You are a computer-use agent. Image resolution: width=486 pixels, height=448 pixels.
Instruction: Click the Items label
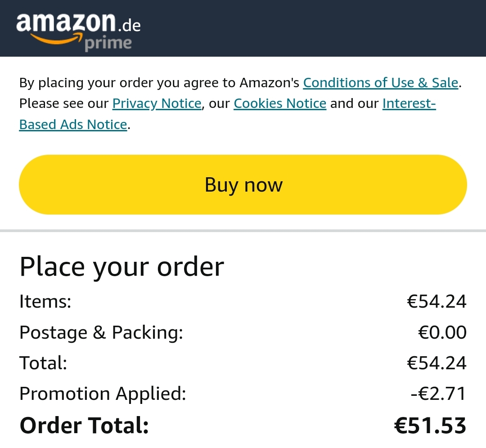point(45,301)
